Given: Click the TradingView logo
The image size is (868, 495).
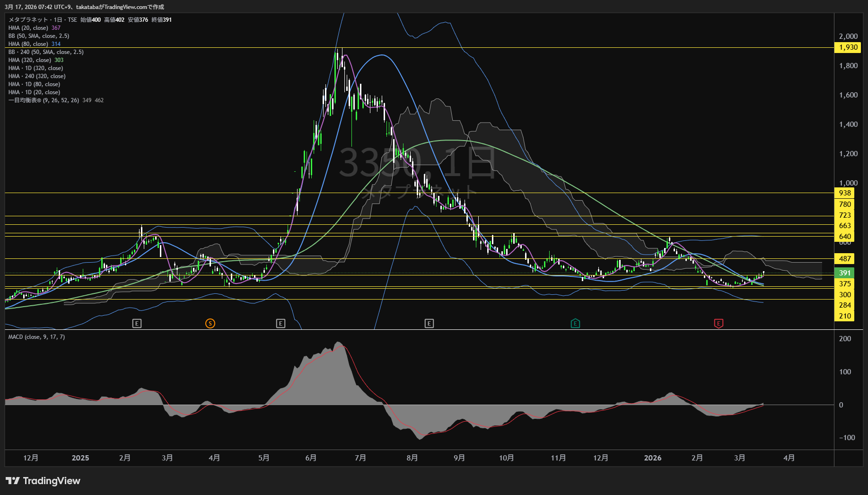Looking at the screenshot, I should [43, 481].
